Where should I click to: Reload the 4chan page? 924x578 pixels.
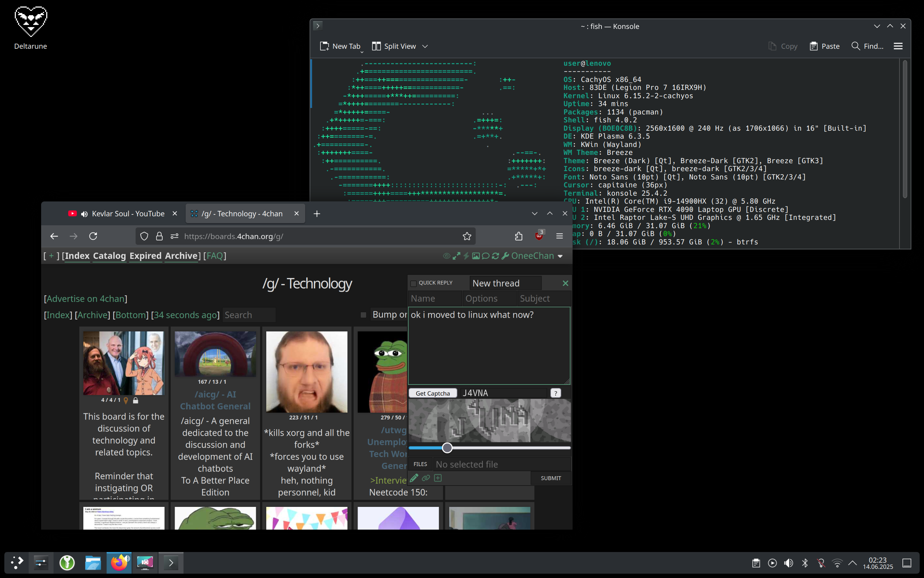[x=93, y=236]
